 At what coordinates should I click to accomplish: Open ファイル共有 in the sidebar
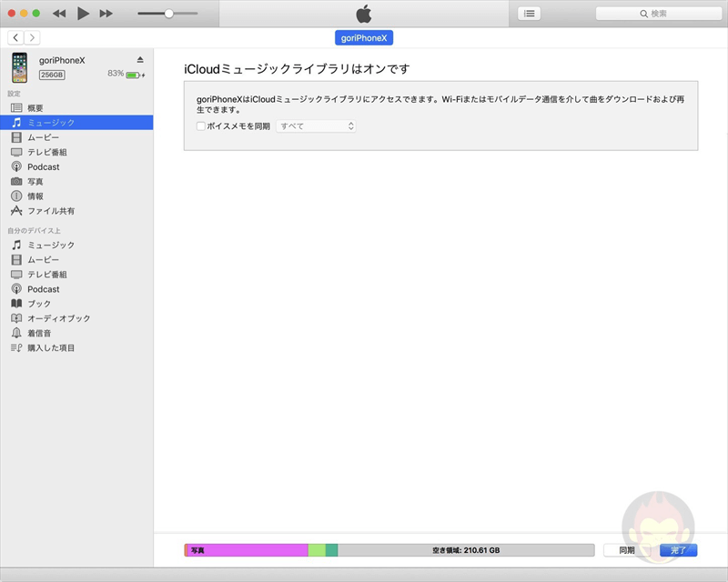click(x=51, y=211)
